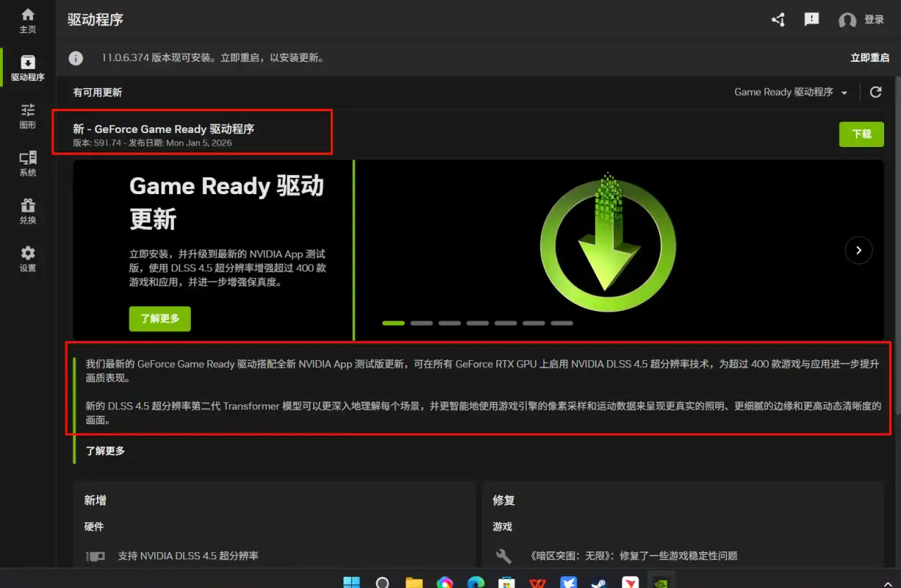Screen dimensions: 901x588
Task: Click the green Download button
Action: 861,134
